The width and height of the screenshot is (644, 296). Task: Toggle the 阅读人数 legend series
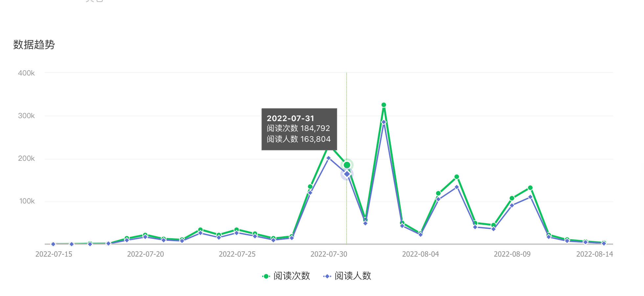(x=347, y=276)
